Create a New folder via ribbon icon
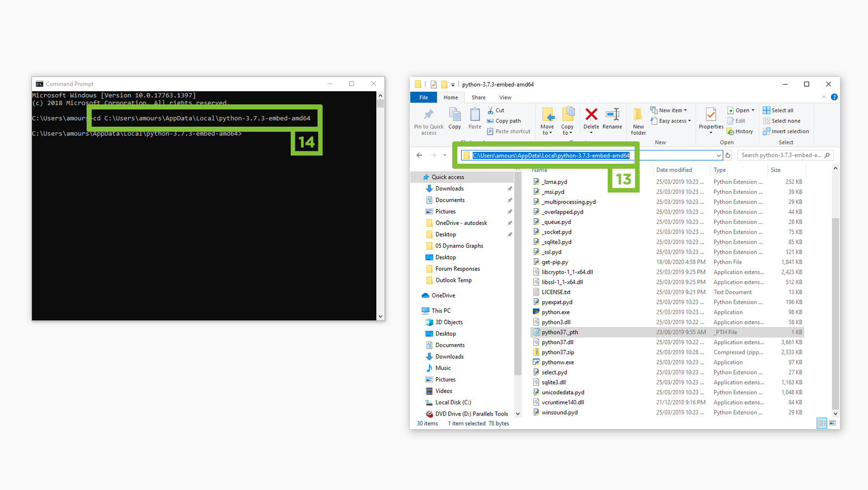The image size is (868, 490). click(638, 120)
